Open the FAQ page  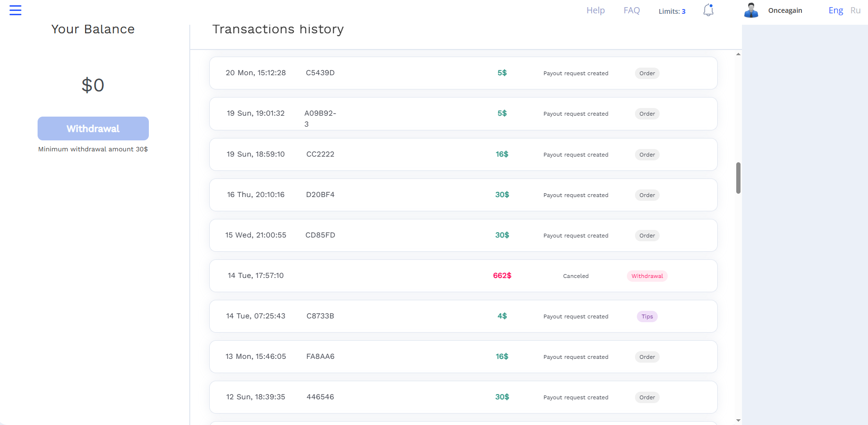632,10
